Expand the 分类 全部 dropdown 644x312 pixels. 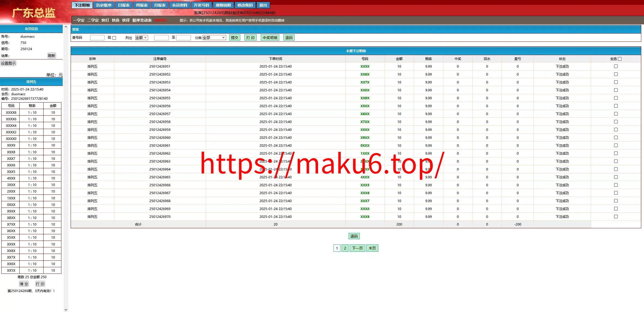pyautogui.click(x=214, y=38)
